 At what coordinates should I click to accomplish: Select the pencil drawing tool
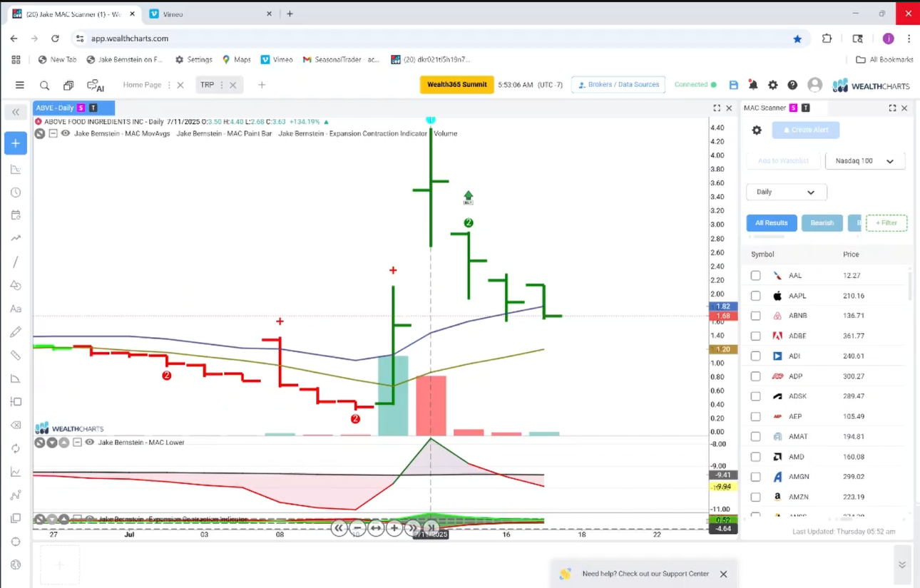point(16,331)
